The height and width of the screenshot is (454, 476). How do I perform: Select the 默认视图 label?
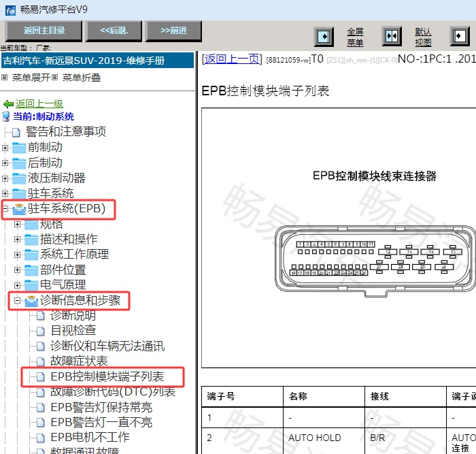[423, 37]
